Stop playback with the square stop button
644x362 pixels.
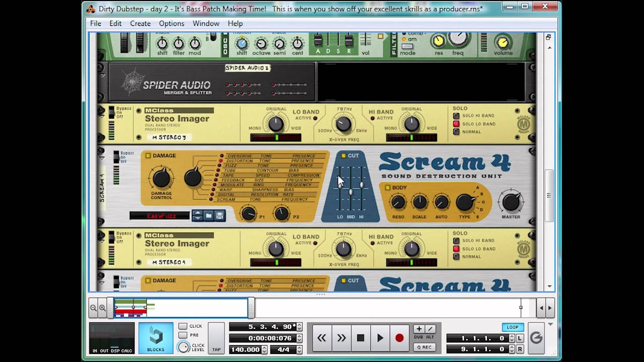coord(361,338)
